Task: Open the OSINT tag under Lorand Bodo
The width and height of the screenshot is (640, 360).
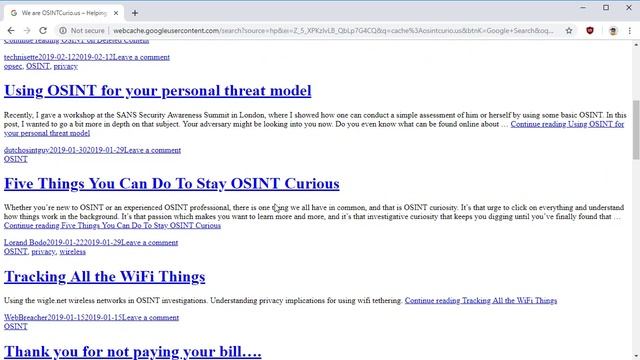Action: click(x=16, y=251)
